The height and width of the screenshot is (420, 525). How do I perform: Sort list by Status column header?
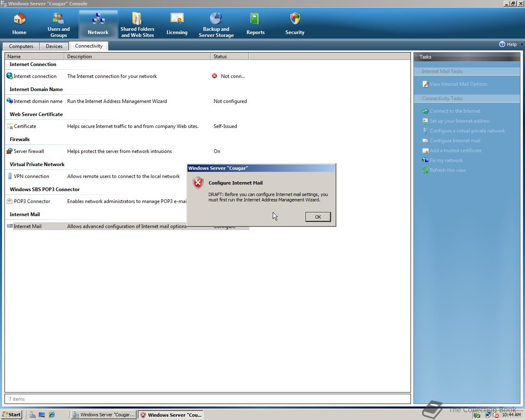(230, 56)
